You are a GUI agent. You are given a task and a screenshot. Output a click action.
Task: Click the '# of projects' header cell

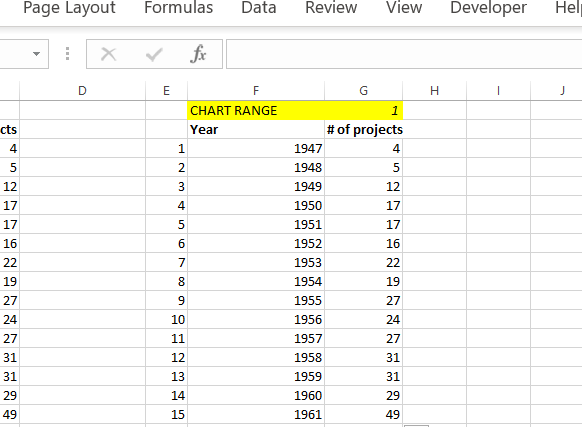click(364, 130)
